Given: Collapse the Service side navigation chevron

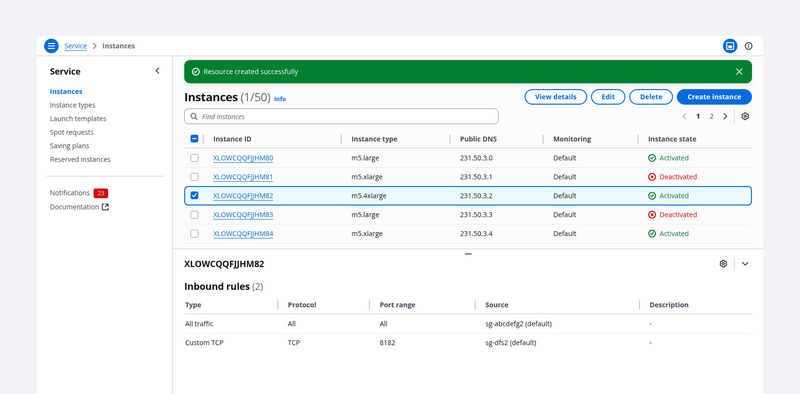Looking at the screenshot, I should [157, 71].
